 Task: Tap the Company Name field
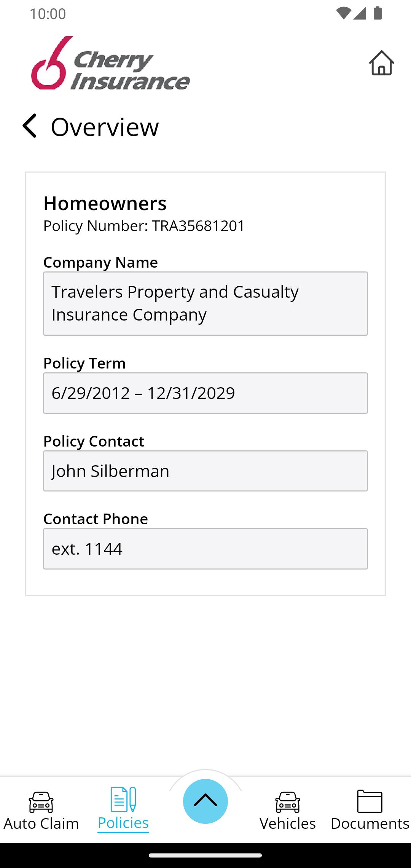[205, 303]
